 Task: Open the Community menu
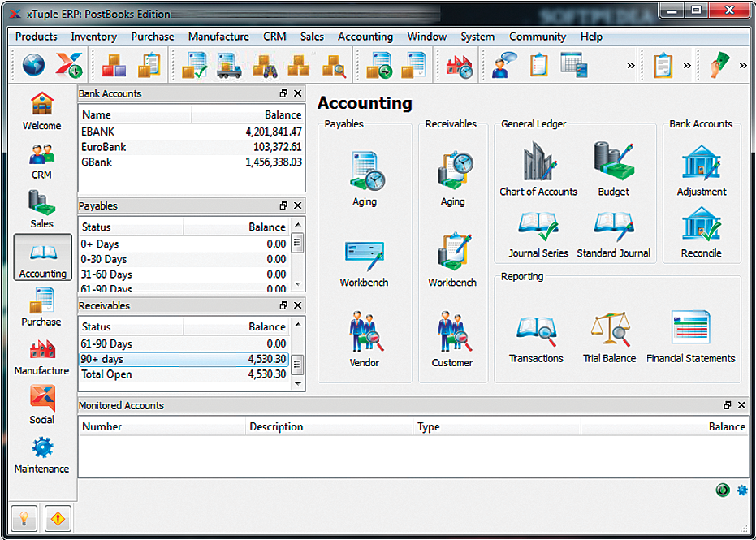click(x=538, y=37)
